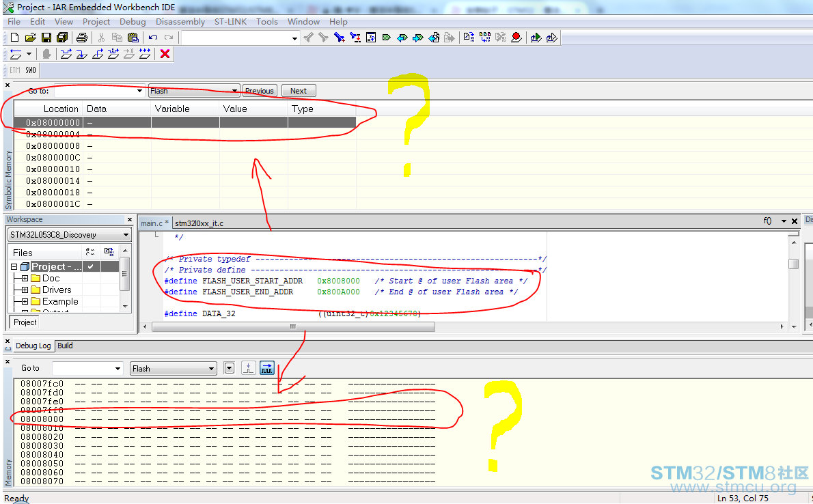Open the Edit menu
The image size is (813, 504).
(38, 21)
